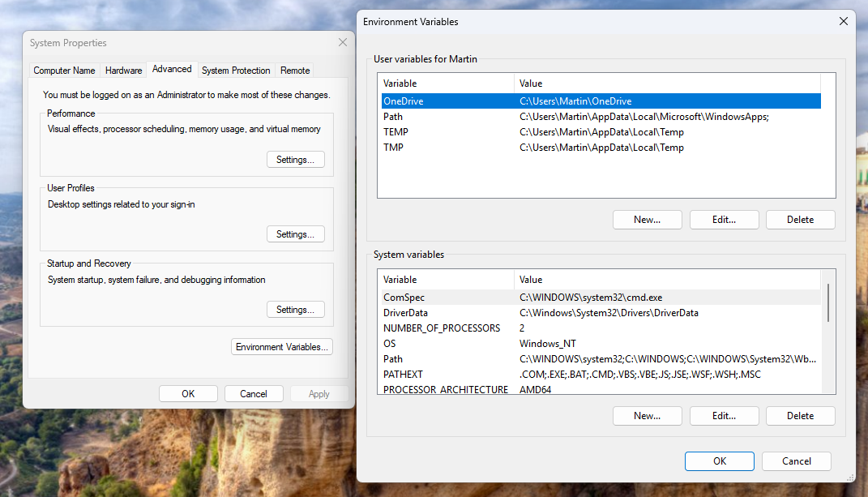This screenshot has height=497, width=868.
Task: Click the Variable column header in User variables
Action: click(447, 84)
